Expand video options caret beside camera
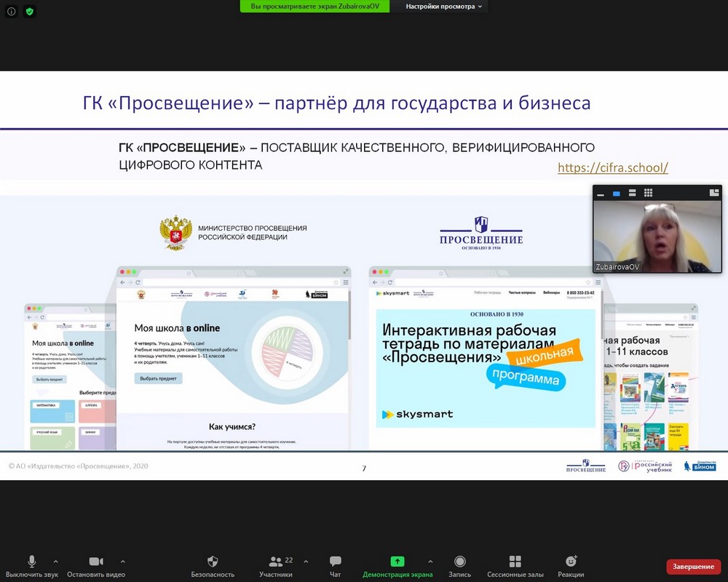 122,562
